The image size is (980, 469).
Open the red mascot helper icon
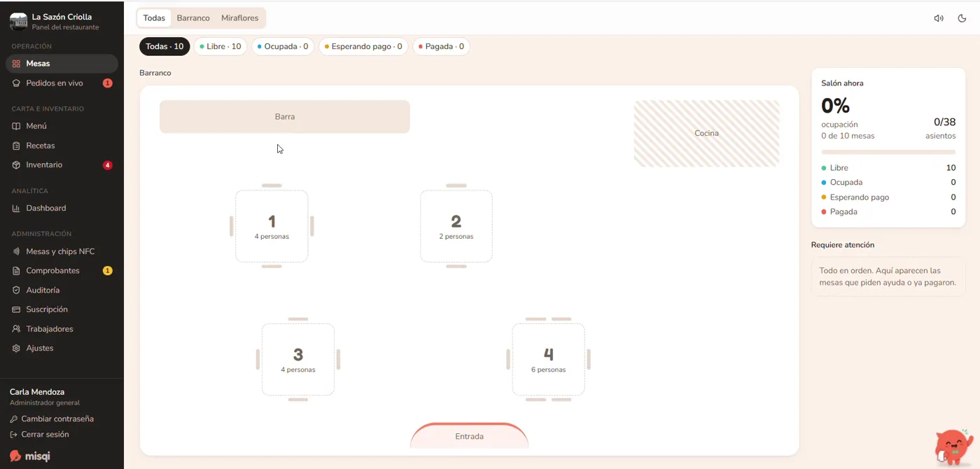click(x=953, y=447)
